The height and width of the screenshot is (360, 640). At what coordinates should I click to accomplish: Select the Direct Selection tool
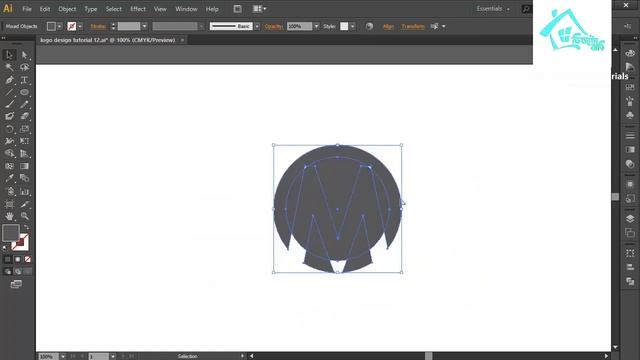(x=24, y=55)
